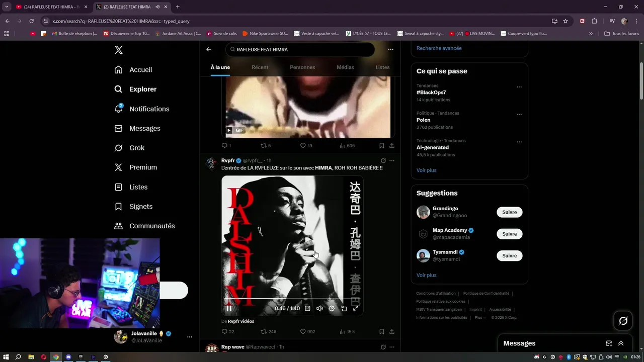The width and height of the screenshot is (644, 362).
Task: Switch to the Récent tab
Action: tap(260, 67)
